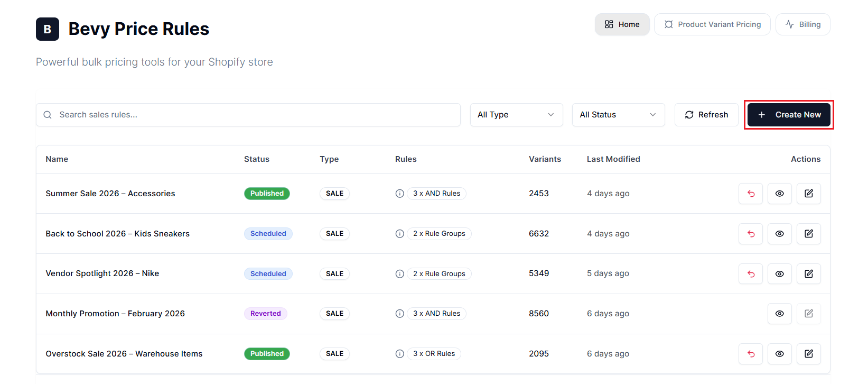Click variants count 8560

coord(539,314)
